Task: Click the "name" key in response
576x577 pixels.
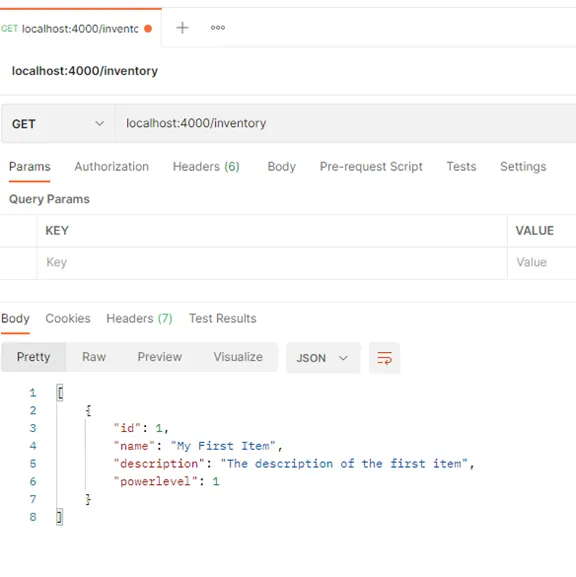Action: point(134,446)
